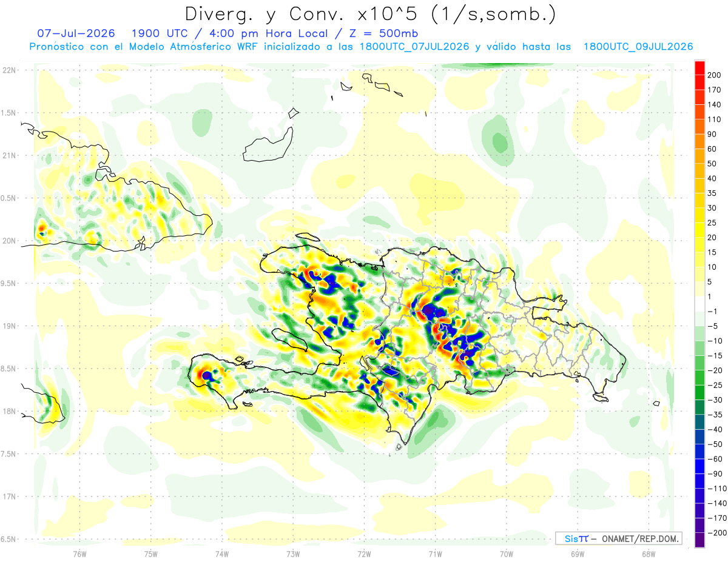Click the "1800UTC_07JUL2026" initialization time

414,47
